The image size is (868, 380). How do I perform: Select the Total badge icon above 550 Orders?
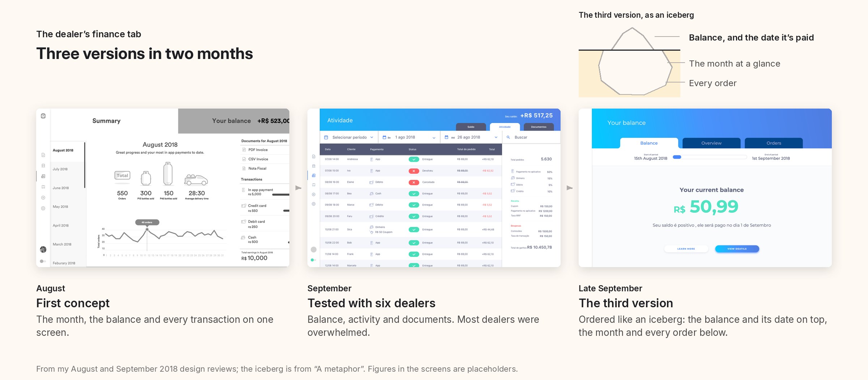point(122,176)
